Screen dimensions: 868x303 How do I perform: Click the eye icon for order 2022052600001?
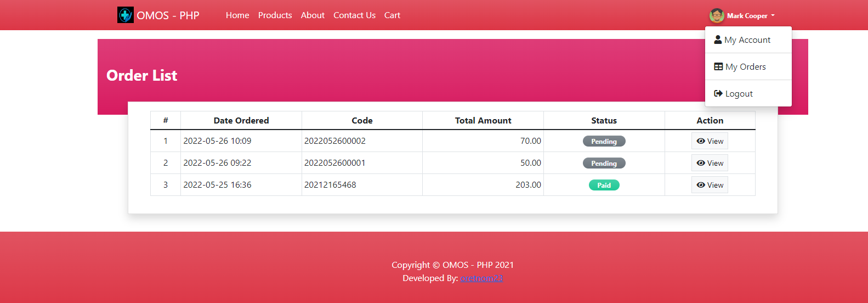(701, 163)
